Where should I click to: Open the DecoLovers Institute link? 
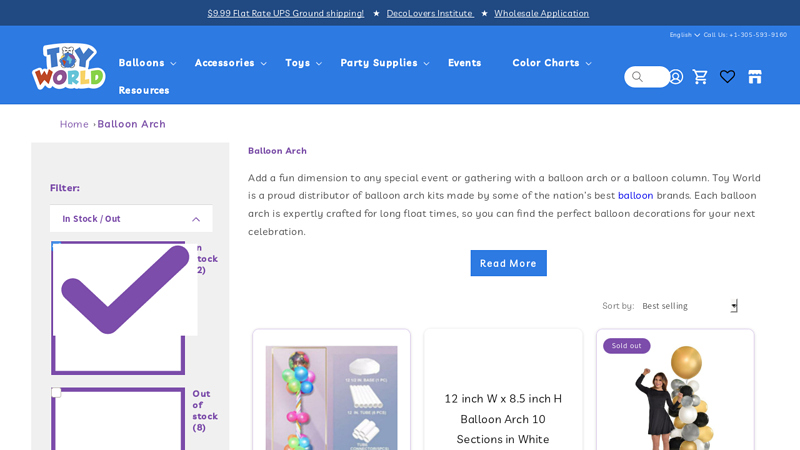(x=430, y=13)
